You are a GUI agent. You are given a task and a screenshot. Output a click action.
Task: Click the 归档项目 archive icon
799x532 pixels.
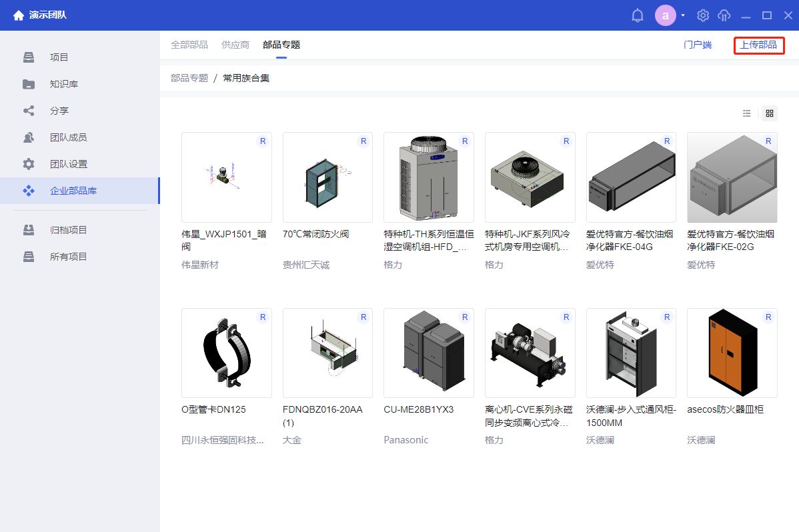pyautogui.click(x=29, y=230)
